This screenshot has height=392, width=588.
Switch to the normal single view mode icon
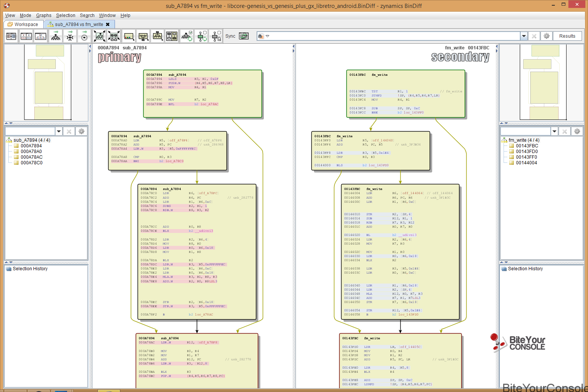click(12, 36)
